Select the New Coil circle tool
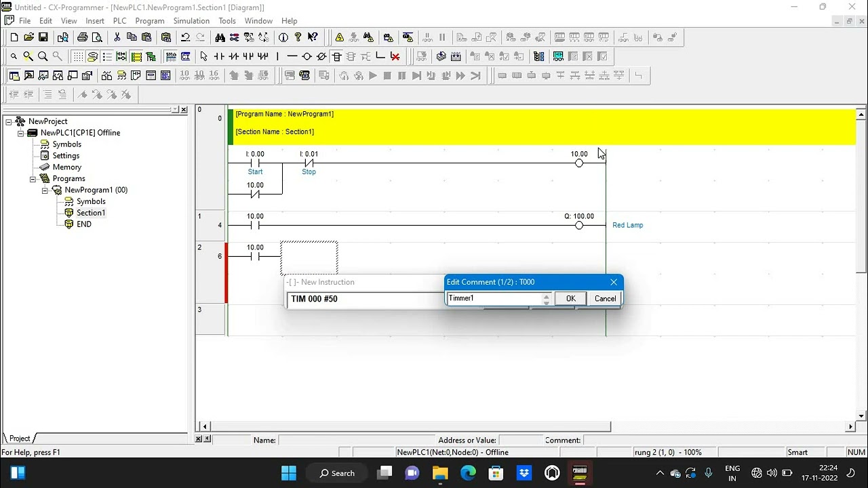This screenshot has height=488, width=868. (x=307, y=56)
